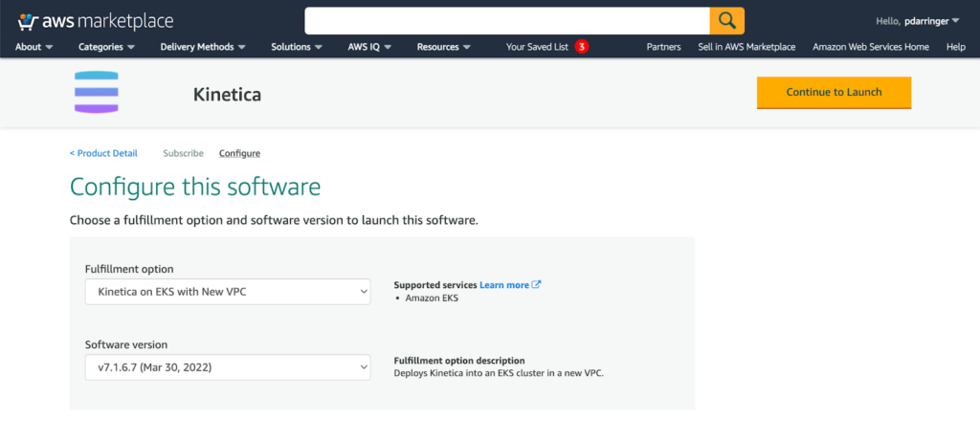Open the Software version dropdown
This screenshot has height=421, width=980.
point(228,366)
